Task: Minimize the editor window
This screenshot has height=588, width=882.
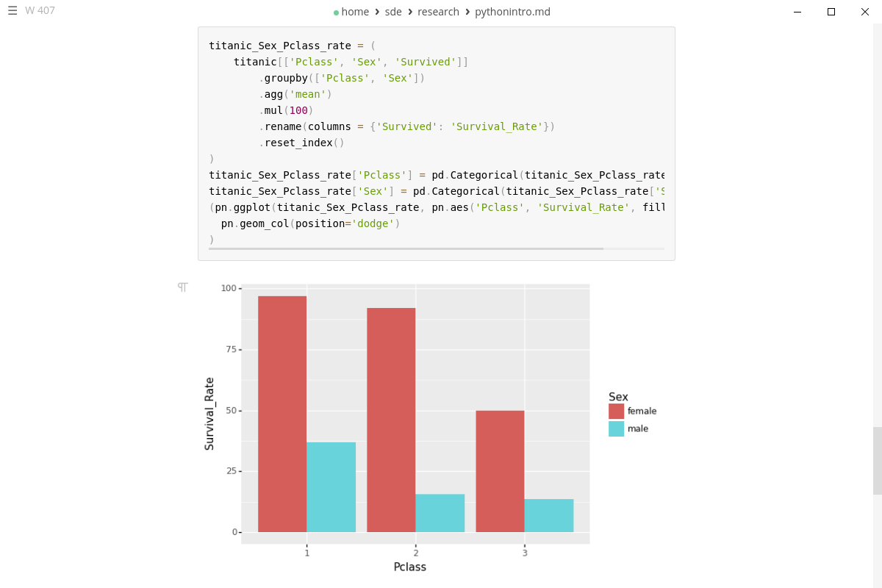Action: click(797, 12)
